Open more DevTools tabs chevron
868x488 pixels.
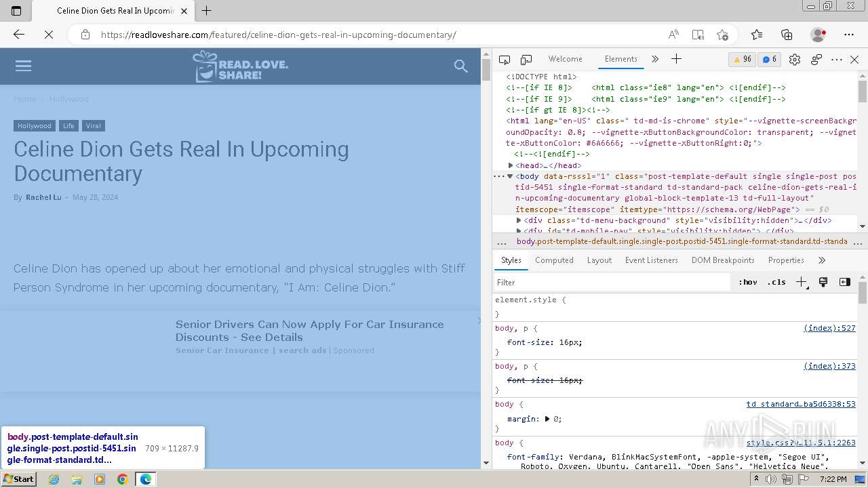[654, 60]
